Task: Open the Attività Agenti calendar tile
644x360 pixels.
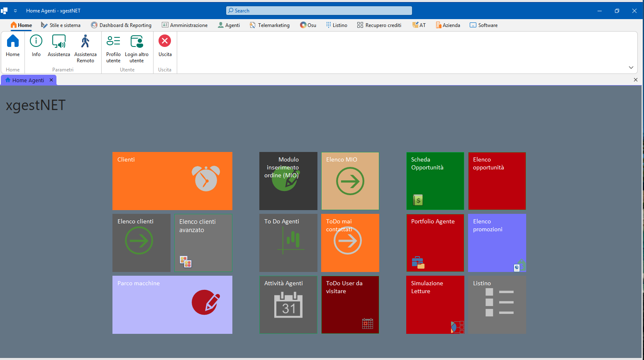Action: (x=288, y=305)
